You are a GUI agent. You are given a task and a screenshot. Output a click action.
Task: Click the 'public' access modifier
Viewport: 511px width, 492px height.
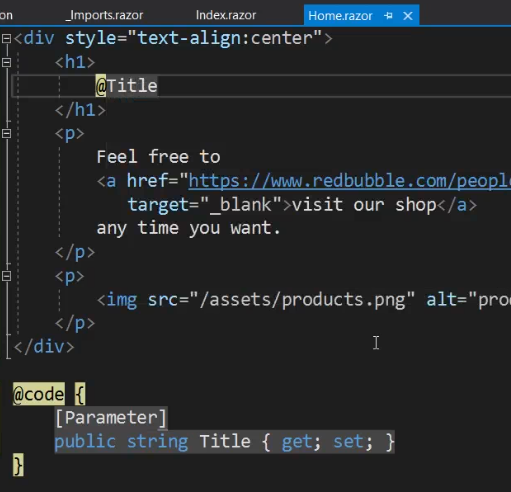pyautogui.click(x=85, y=442)
